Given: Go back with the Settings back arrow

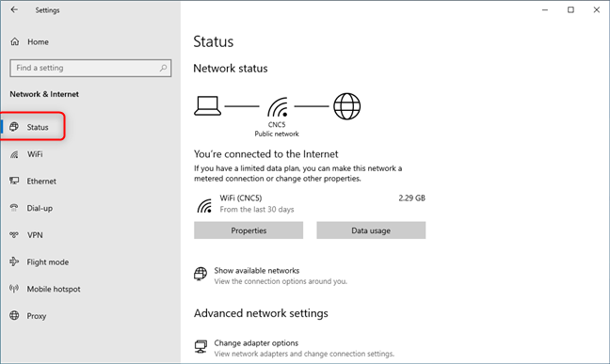Looking at the screenshot, I should (x=14, y=9).
